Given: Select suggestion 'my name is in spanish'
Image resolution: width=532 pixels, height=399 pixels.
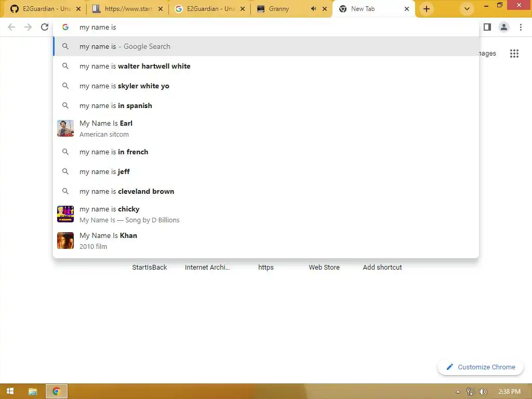Looking at the screenshot, I should click(x=266, y=105).
